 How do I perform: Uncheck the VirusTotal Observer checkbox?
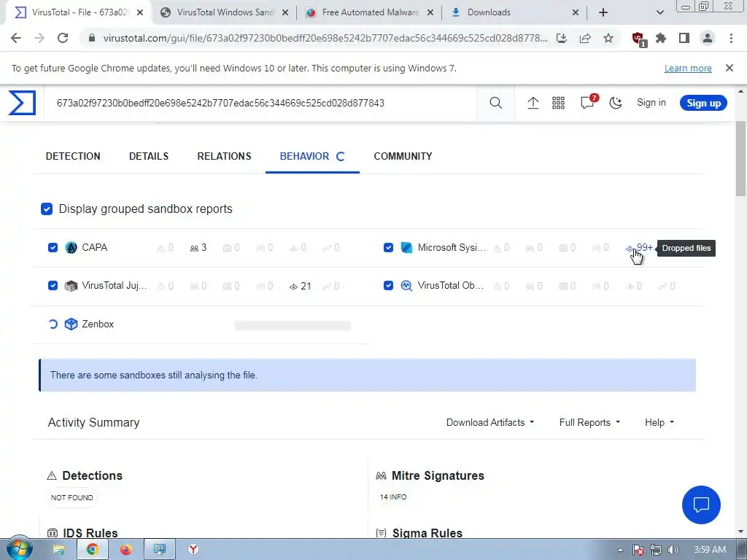388,286
